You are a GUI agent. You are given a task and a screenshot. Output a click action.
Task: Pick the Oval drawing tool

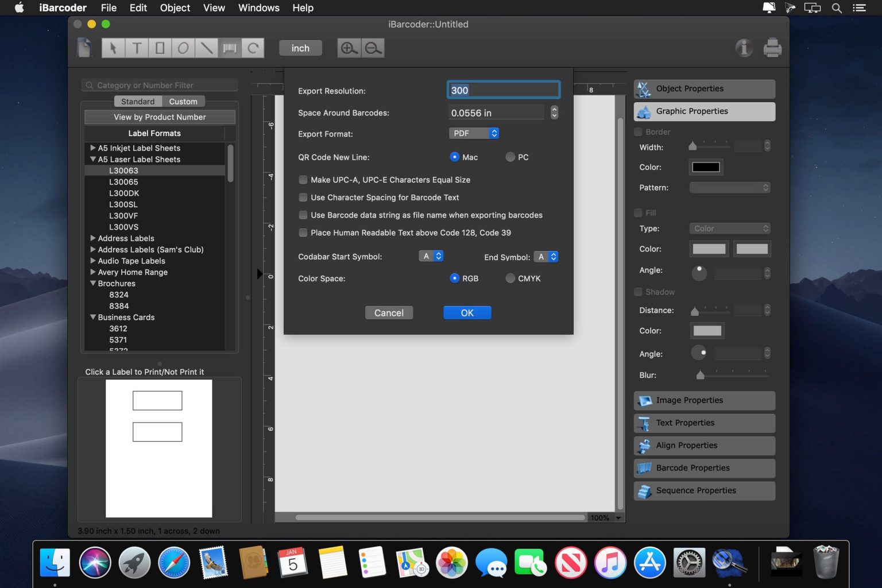pos(183,48)
